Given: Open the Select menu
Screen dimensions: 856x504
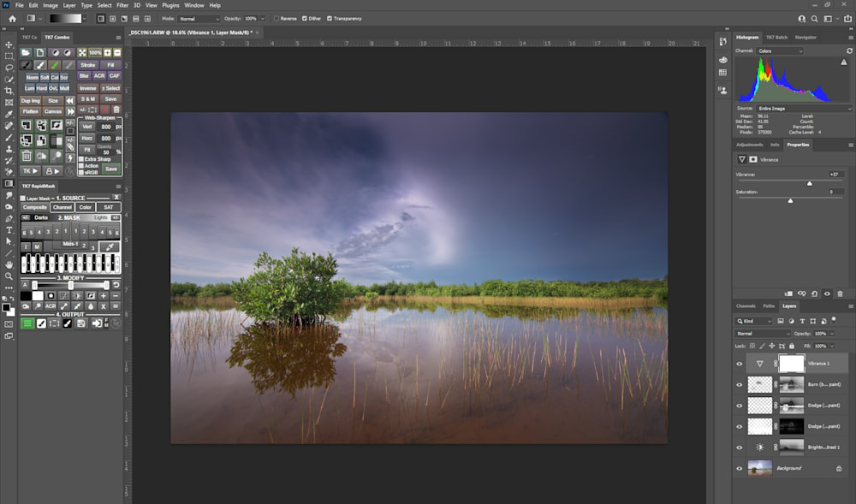Looking at the screenshot, I should [x=104, y=5].
